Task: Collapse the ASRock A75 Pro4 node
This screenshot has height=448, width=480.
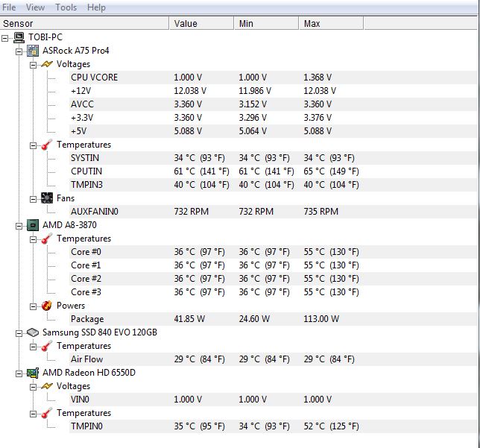Action: (x=19, y=51)
